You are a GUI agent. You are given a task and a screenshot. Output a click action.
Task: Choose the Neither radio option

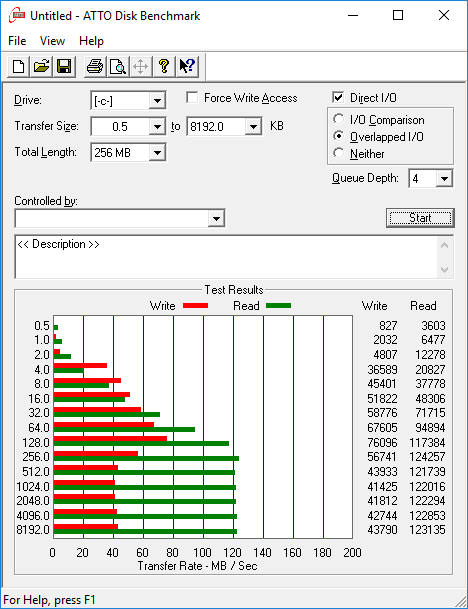tap(338, 153)
